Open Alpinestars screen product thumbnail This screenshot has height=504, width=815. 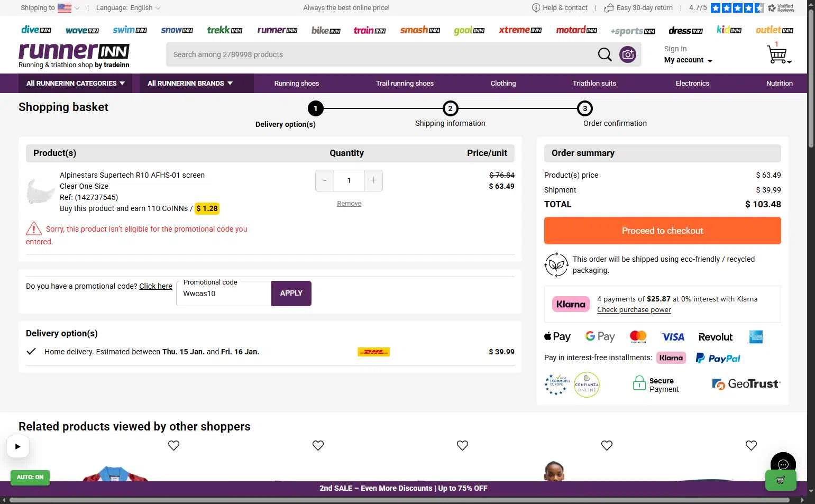coord(40,191)
